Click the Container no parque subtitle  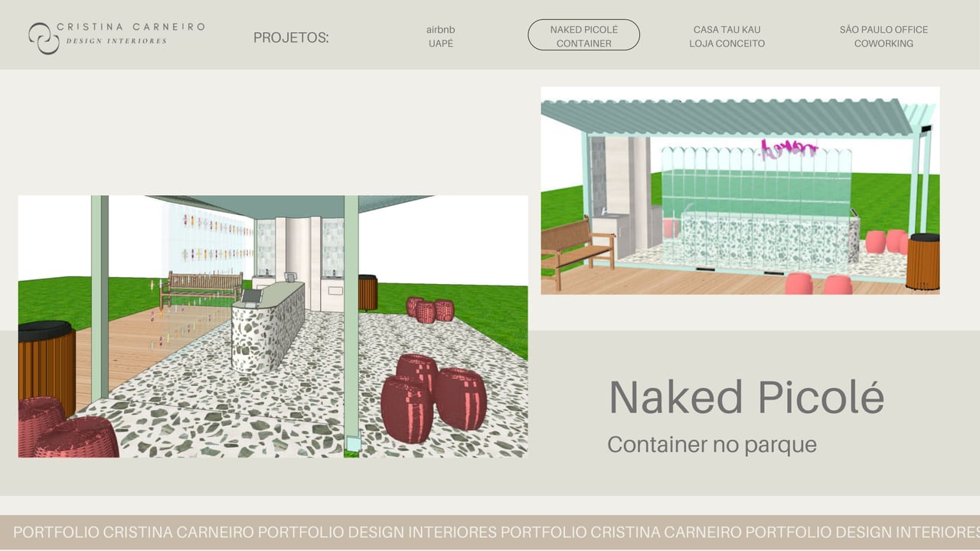pyautogui.click(x=712, y=444)
